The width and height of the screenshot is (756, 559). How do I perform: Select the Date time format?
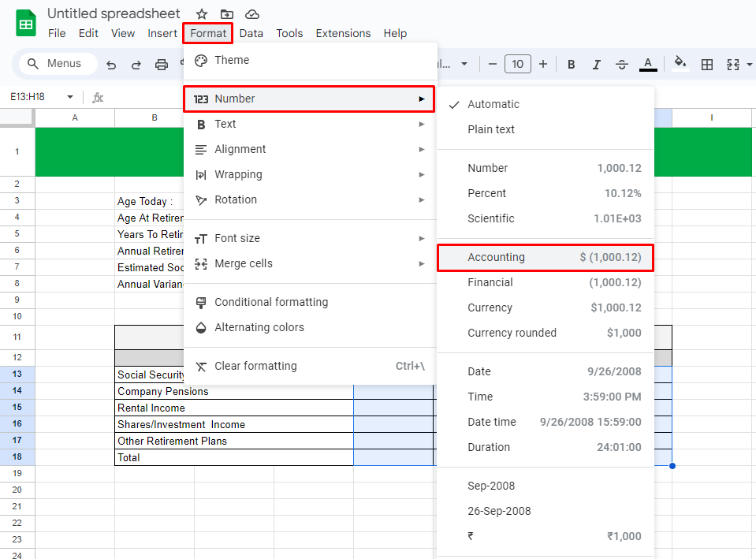click(x=546, y=422)
